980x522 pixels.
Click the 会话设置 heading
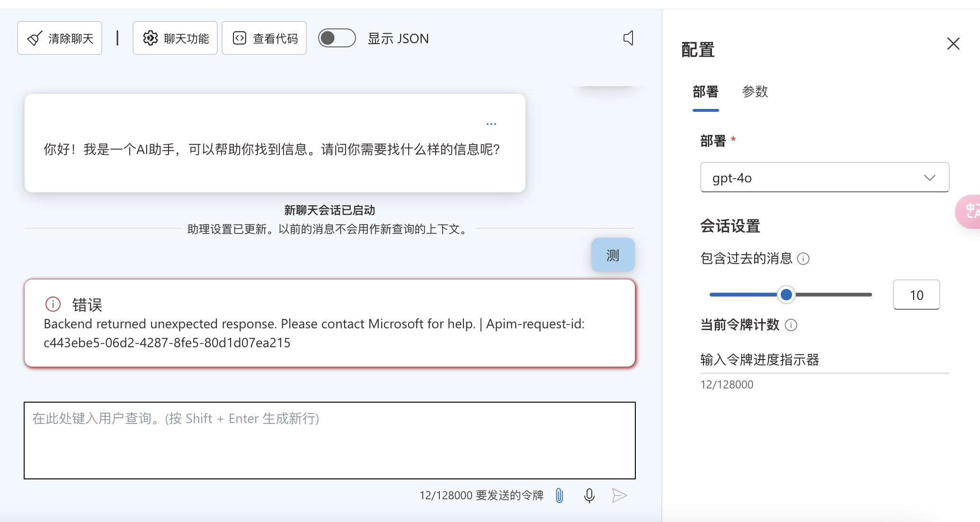pos(731,226)
